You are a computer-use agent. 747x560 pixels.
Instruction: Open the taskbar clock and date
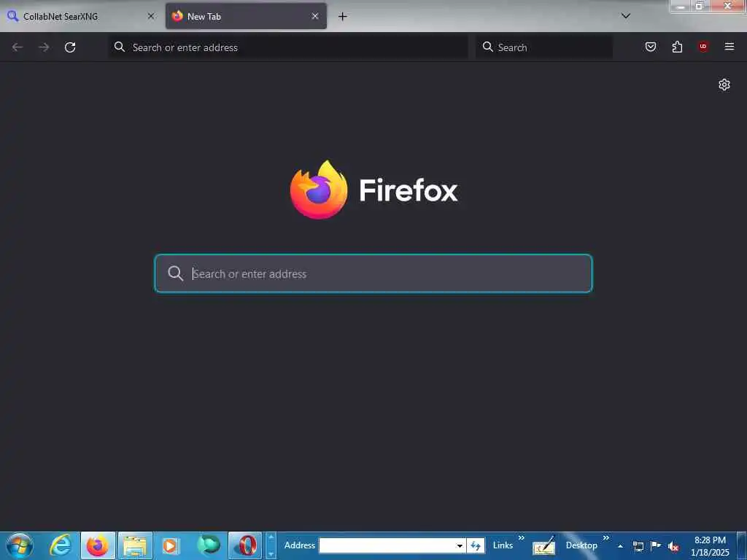click(710, 545)
